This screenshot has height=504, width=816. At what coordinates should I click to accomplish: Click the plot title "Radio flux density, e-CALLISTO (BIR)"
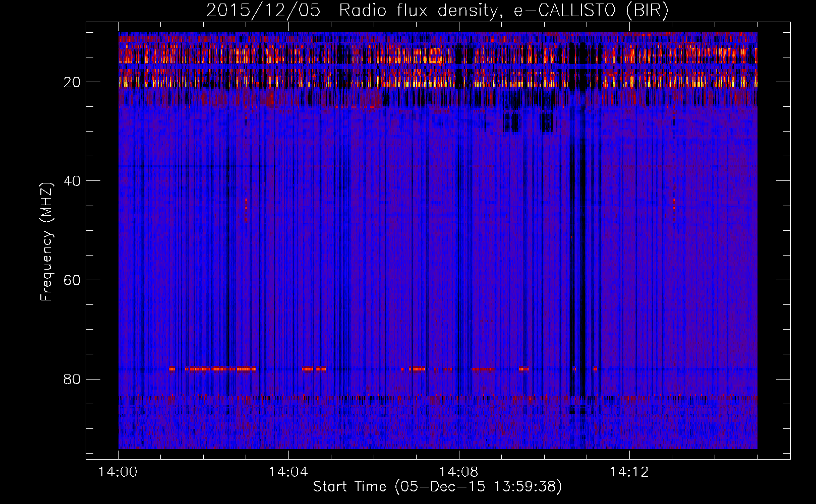[503, 11]
